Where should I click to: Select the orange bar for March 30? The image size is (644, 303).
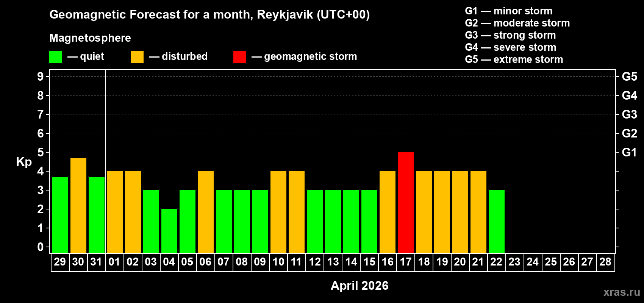(78, 206)
